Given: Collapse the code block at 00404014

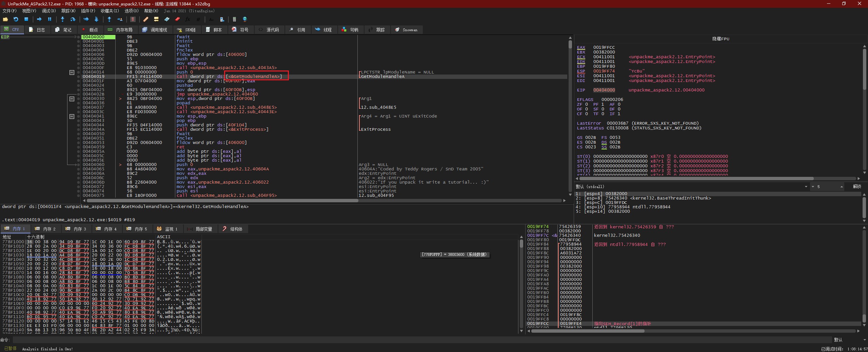Looking at the screenshot, I should (x=72, y=72).
